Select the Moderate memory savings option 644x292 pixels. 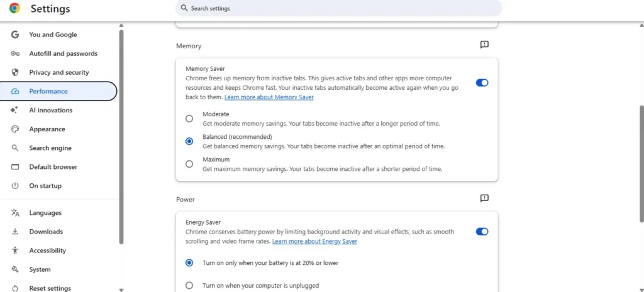click(189, 119)
